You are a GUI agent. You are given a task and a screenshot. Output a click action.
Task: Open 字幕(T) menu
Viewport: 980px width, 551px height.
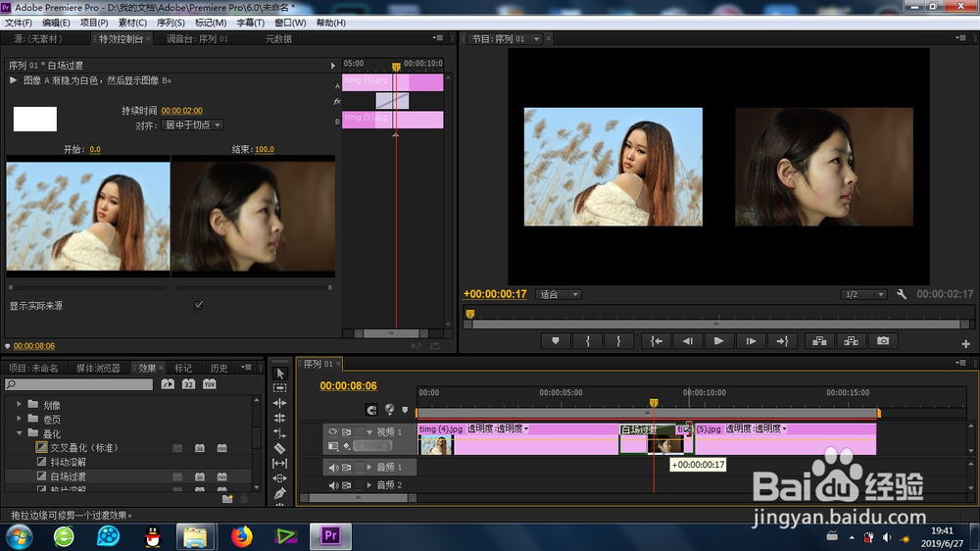click(x=250, y=23)
